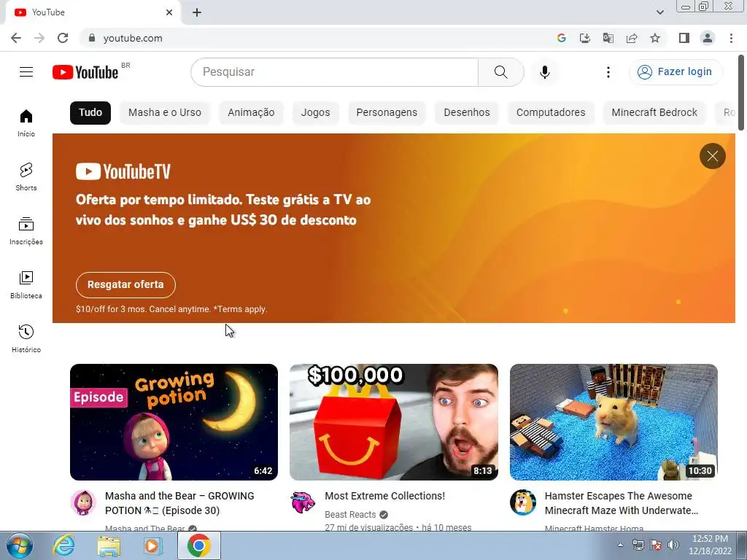
Task: Bookmark this tab with the star
Action: coord(655,38)
